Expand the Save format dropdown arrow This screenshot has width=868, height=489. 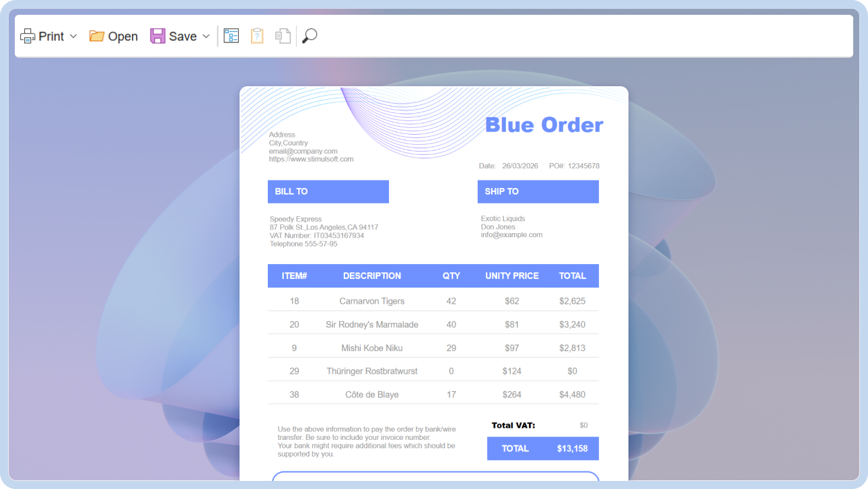pyautogui.click(x=206, y=36)
